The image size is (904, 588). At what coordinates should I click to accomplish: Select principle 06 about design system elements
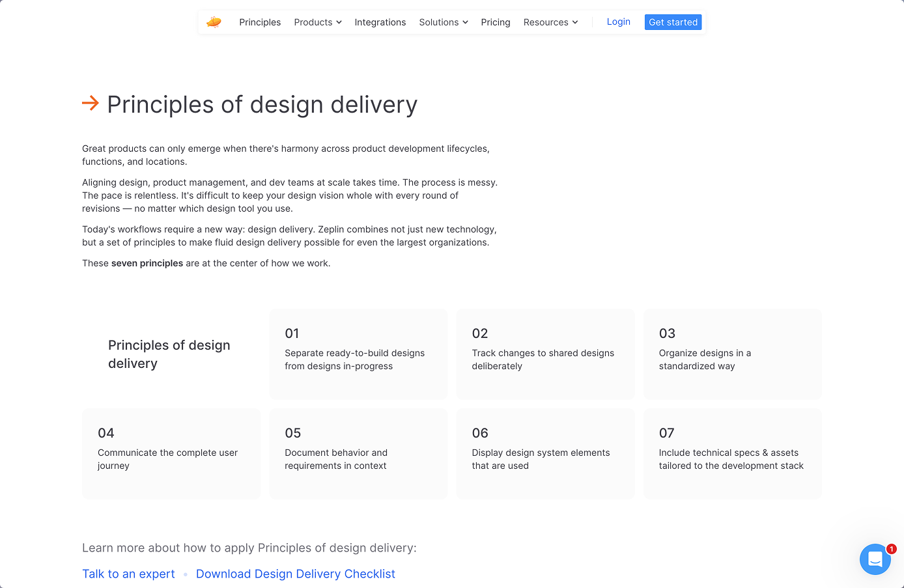tap(545, 453)
